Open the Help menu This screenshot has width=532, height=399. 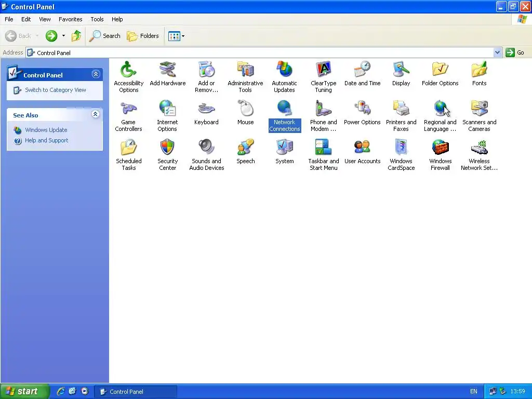[x=117, y=19]
